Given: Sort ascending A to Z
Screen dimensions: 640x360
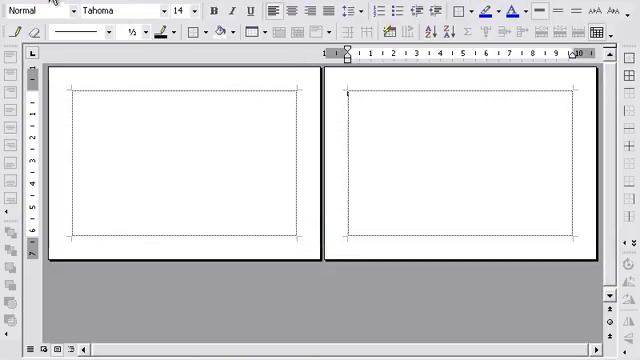Looking at the screenshot, I should [x=431, y=32].
